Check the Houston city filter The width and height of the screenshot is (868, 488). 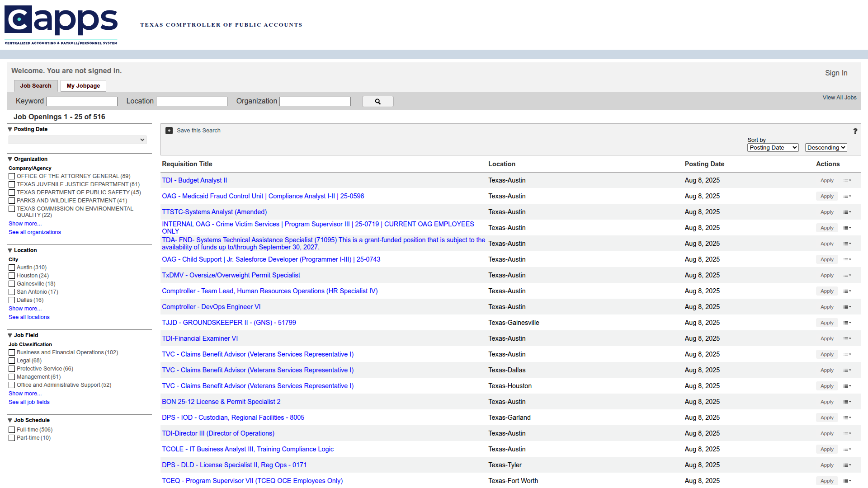(x=12, y=276)
